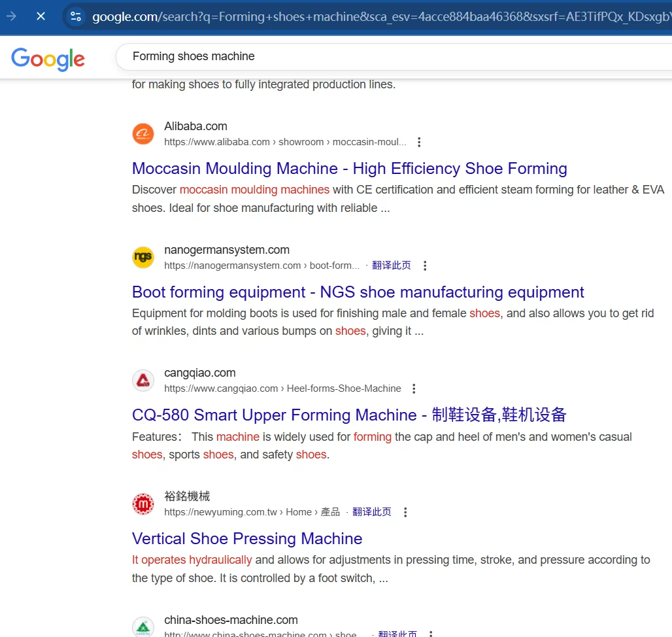Click the cangqiao.com favicon

(143, 381)
